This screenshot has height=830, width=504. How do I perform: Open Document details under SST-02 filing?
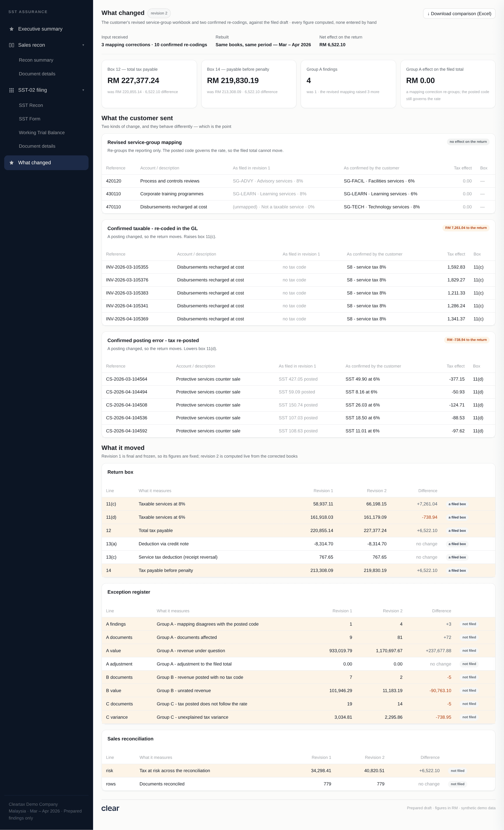tap(37, 146)
